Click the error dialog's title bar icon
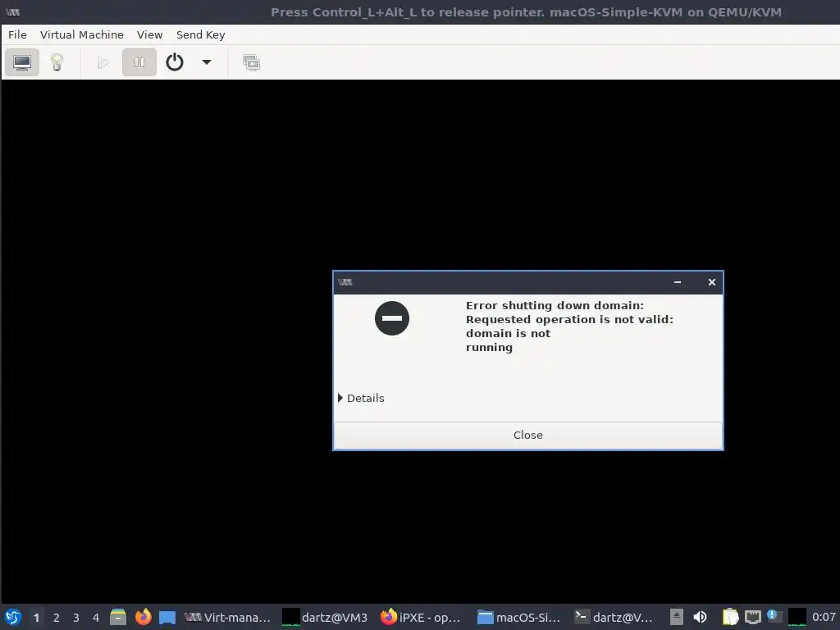This screenshot has width=840, height=630. click(345, 282)
